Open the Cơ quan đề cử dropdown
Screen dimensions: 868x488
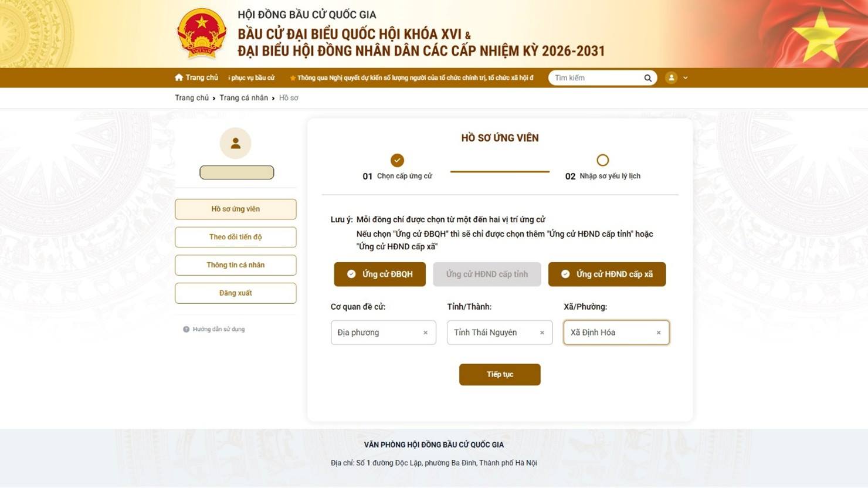pos(384,333)
